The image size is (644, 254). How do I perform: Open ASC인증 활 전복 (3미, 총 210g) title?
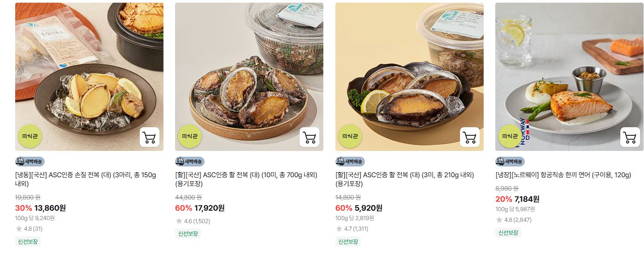[405, 179]
